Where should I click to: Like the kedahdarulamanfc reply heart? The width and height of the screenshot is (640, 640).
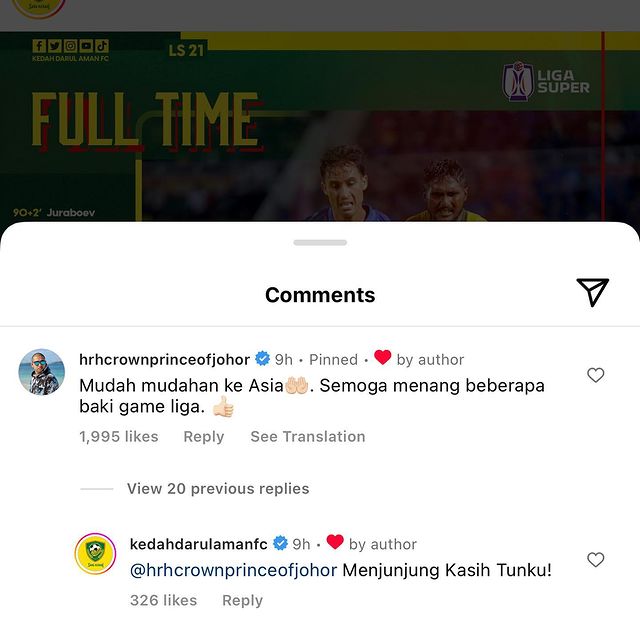click(x=596, y=559)
